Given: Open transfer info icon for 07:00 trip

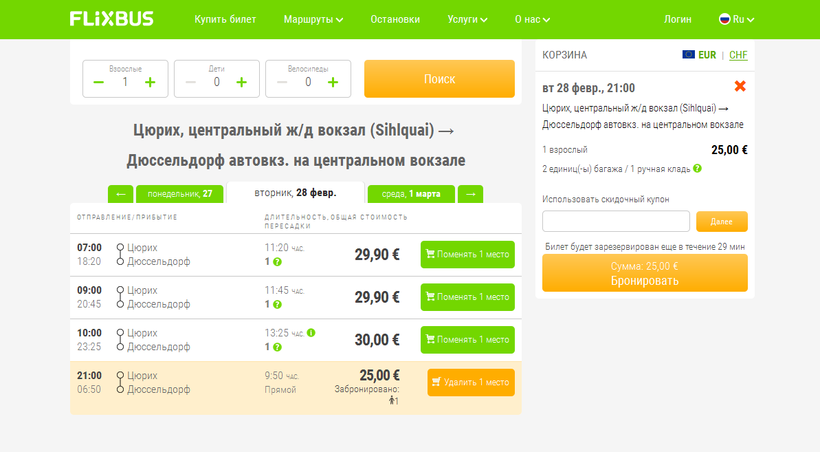Looking at the screenshot, I should [x=277, y=262].
